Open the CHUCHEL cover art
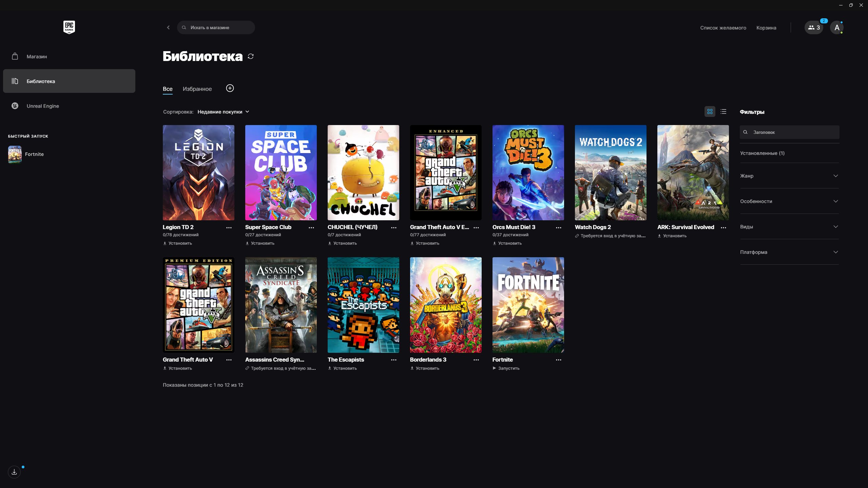Viewport: 868px width, 488px height. tap(363, 172)
